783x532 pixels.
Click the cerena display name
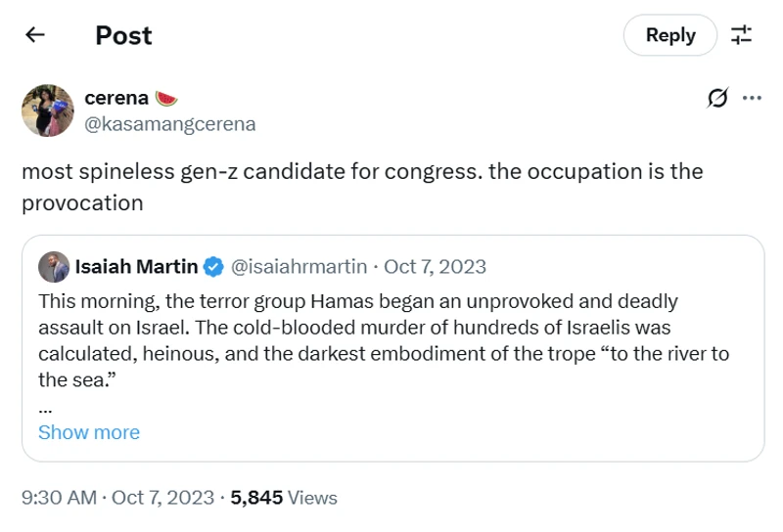[x=116, y=98]
